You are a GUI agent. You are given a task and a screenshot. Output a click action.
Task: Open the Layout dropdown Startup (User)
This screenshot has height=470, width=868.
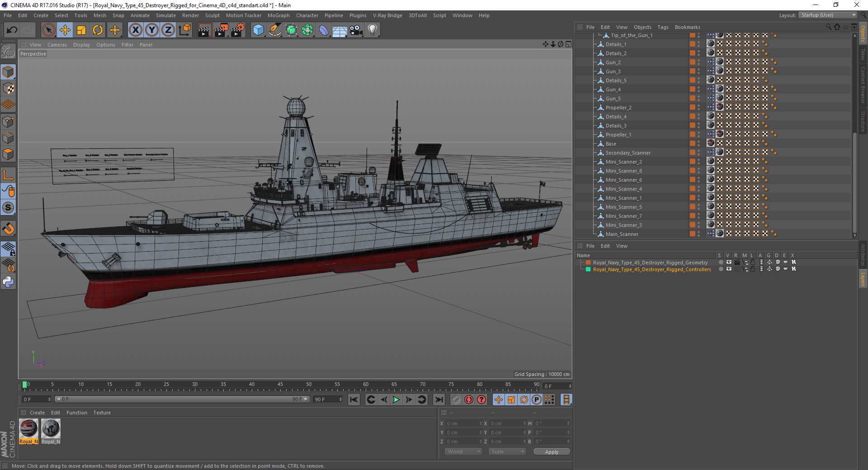(828, 15)
